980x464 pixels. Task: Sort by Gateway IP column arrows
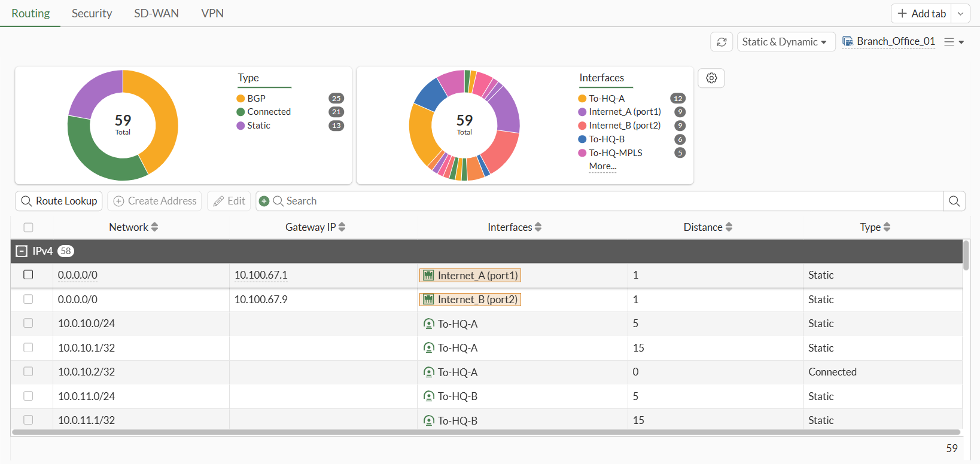point(342,227)
